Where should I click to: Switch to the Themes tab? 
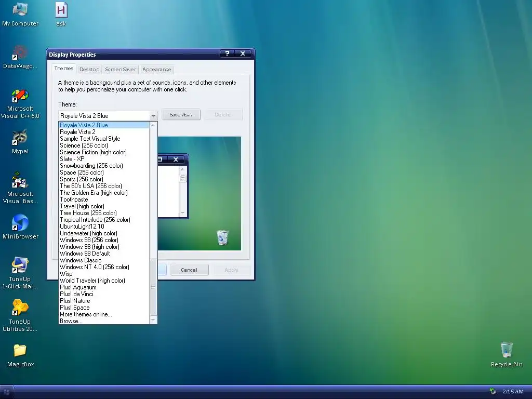pyautogui.click(x=64, y=69)
